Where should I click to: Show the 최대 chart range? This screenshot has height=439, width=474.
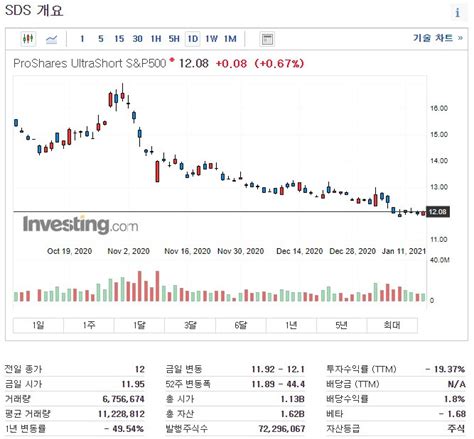point(392,325)
